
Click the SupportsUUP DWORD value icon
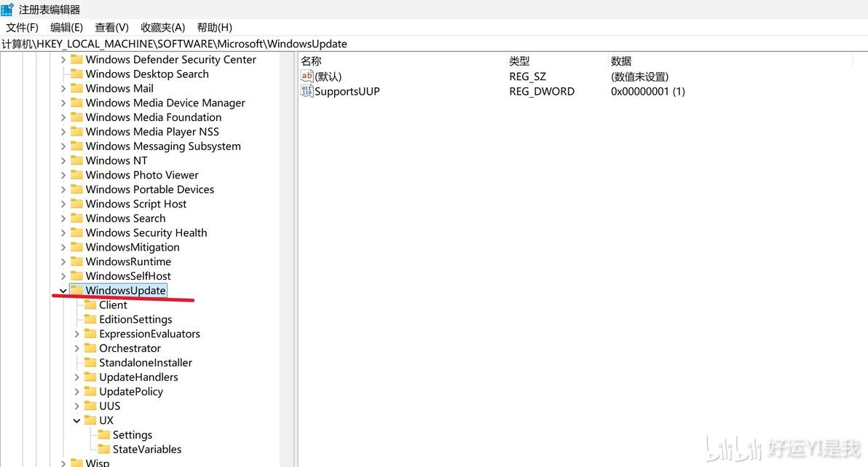pos(307,91)
